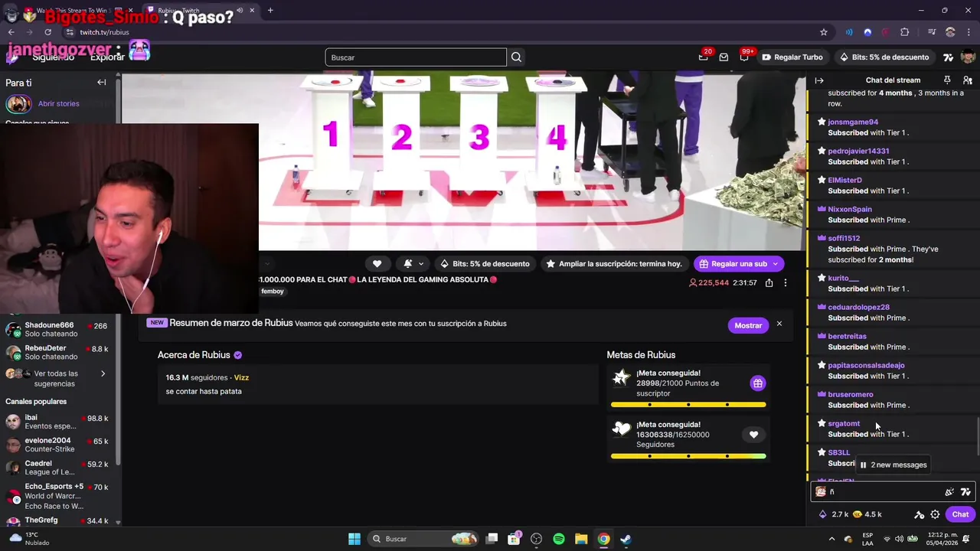Open the three-dot more options under stream

click(x=785, y=282)
